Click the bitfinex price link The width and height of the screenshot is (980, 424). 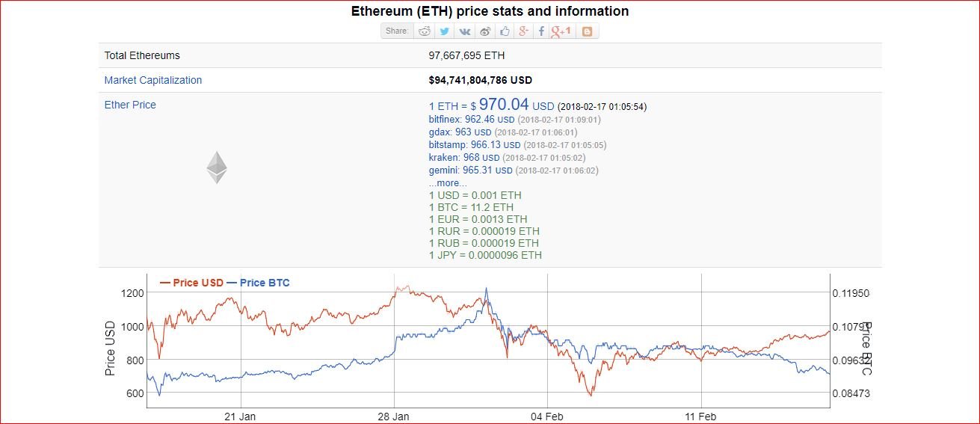(x=472, y=119)
